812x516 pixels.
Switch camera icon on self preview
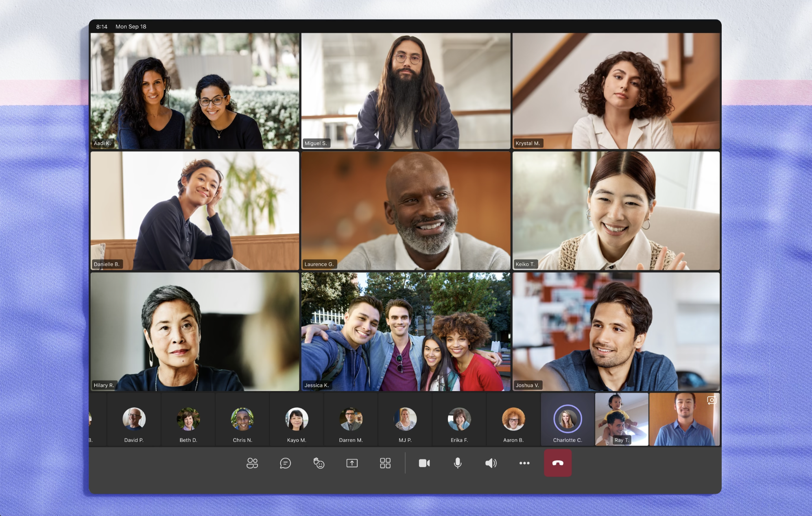tap(711, 400)
